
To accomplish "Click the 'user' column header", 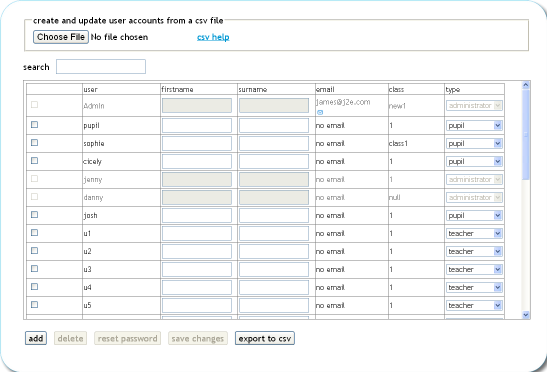I will coord(90,89).
